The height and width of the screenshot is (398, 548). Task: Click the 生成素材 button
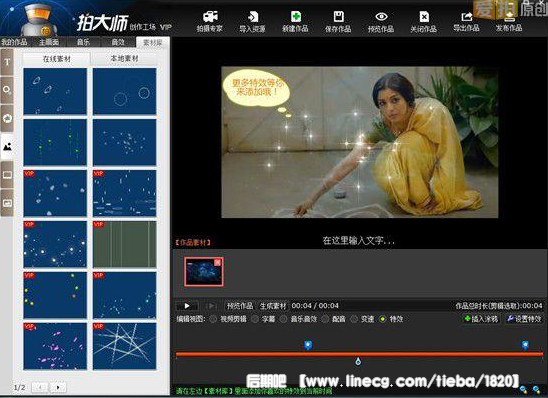(x=273, y=306)
